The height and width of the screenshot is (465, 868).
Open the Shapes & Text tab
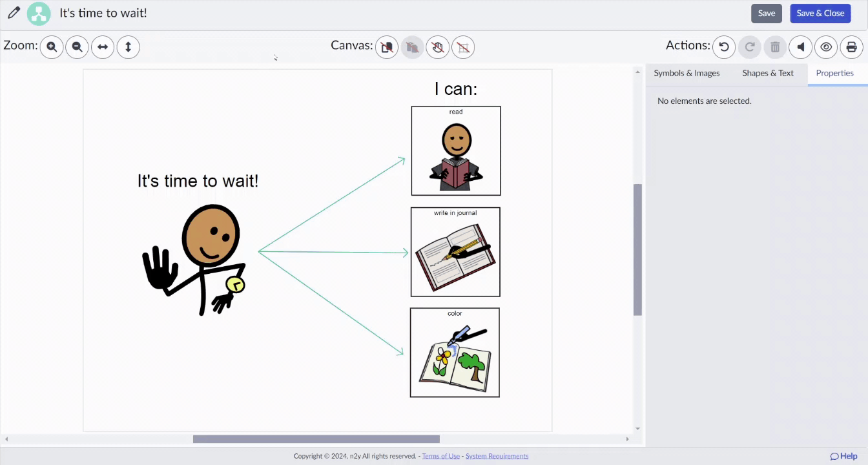(x=768, y=73)
